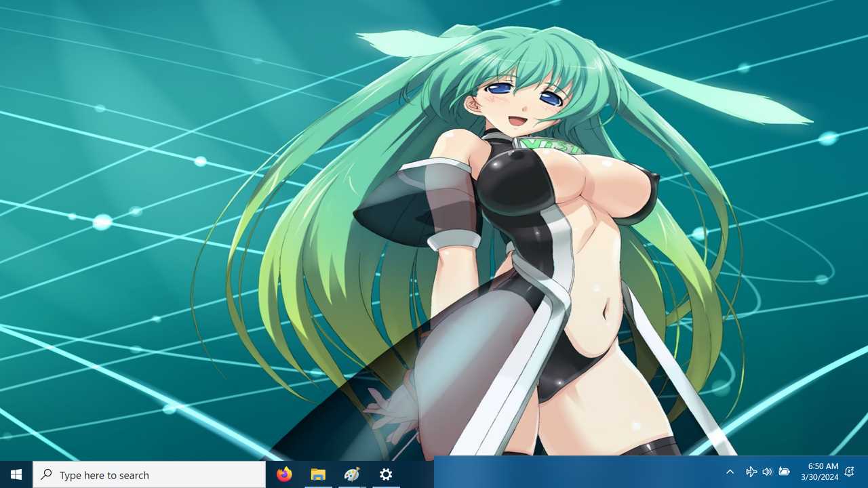Click the battery icon in the system tray
The width and height of the screenshot is (868, 488).
click(784, 472)
